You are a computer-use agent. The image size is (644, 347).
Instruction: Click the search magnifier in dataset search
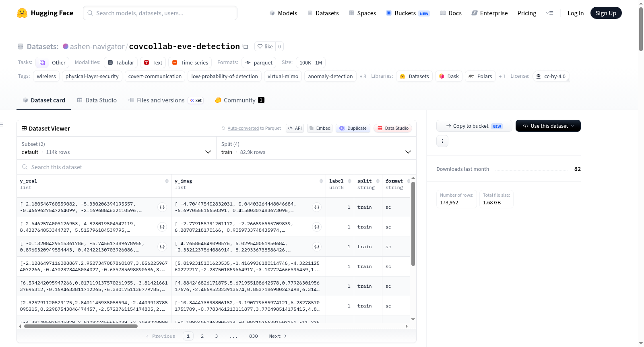[x=25, y=167]
